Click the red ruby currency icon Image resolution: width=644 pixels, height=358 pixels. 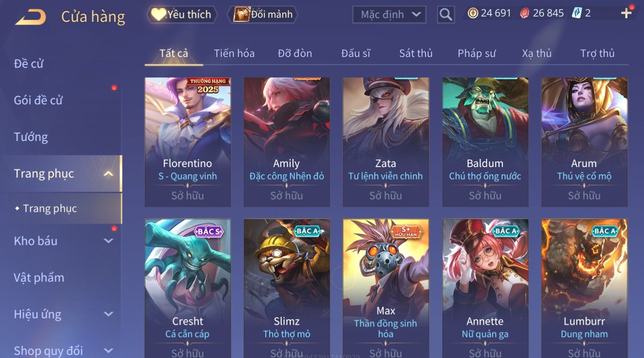(x=525, y=13)
